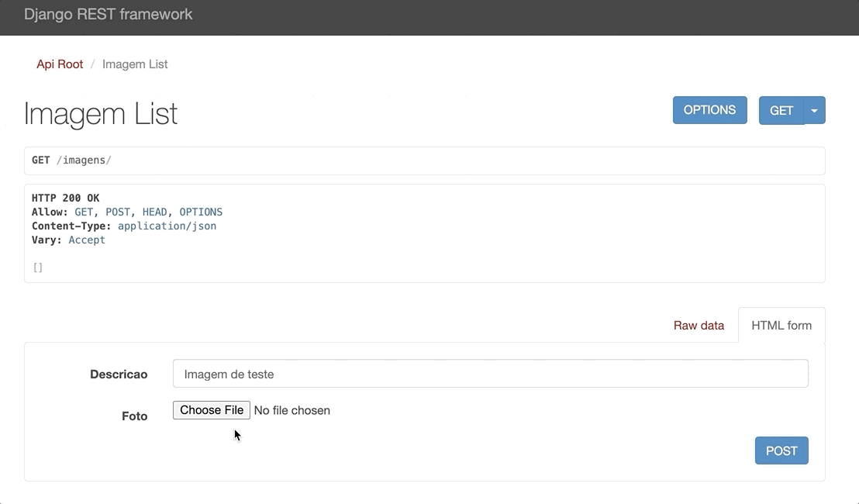
Task: Click the 'No file chosen' text
Action: point(292,411)
